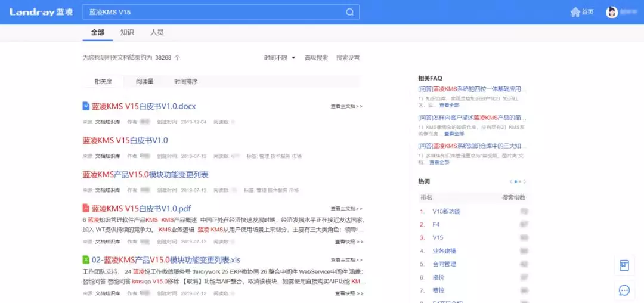The width and height of the screenshot is (644, 303).
Task: Click 查看快照 for the pdf result
Action: [x=349, y=242]
